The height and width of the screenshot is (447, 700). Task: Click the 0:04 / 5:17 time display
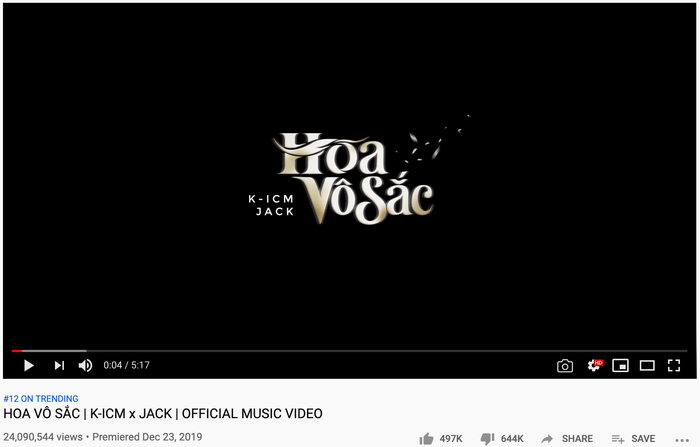(126, 365)
